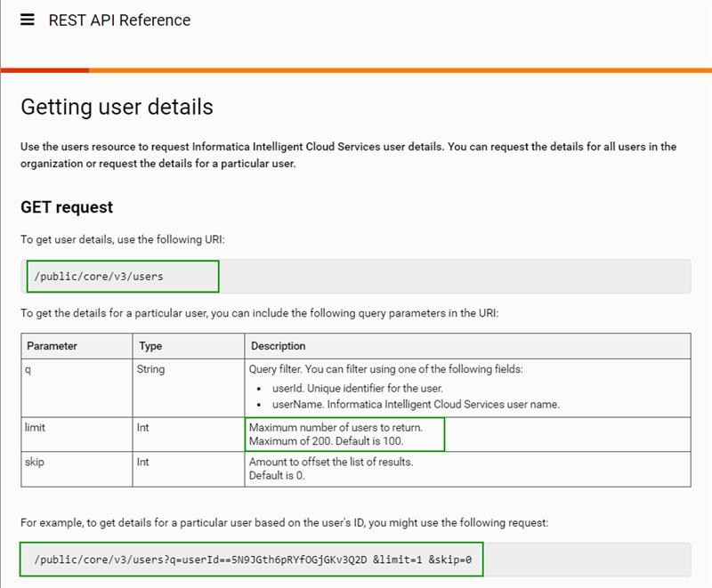This screenshot has width=712, height=588.
Task: Click the REST API Reference title
Action: [x=119, y=20]
